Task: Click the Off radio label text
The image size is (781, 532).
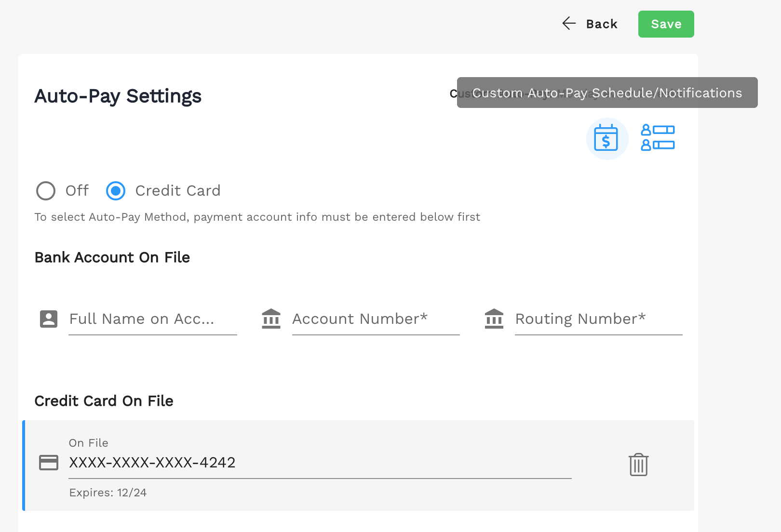Action: [77, 191]
